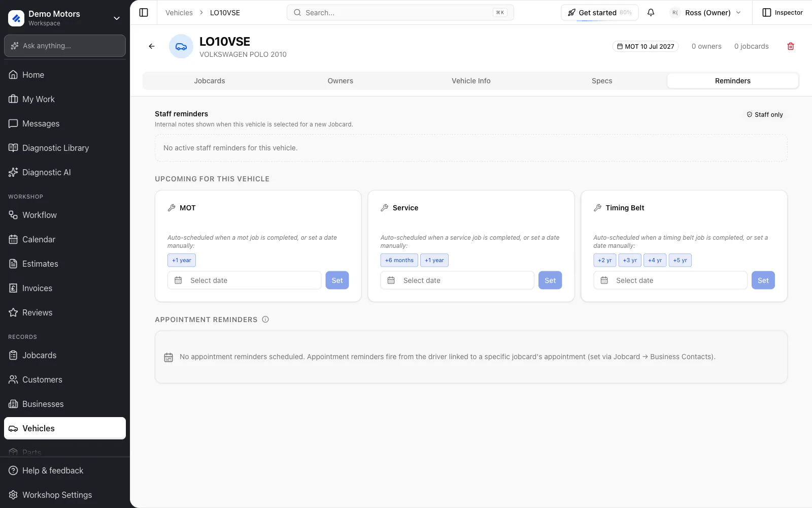Switch to the Jobcards tab
This screenshot has height=508, width=812.
(x=210, y=81)
